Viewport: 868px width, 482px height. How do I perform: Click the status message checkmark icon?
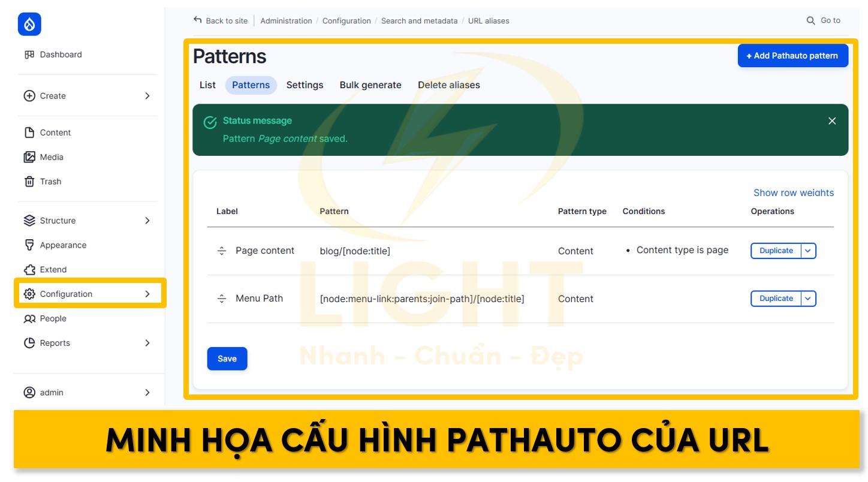click(x=210, y=122)
